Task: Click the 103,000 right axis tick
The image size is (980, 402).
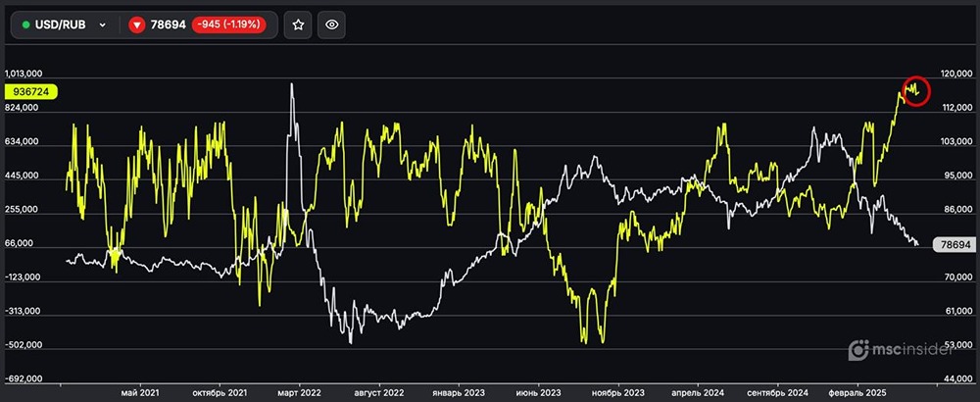Action: pyautogui.click(x=957, y=142)
